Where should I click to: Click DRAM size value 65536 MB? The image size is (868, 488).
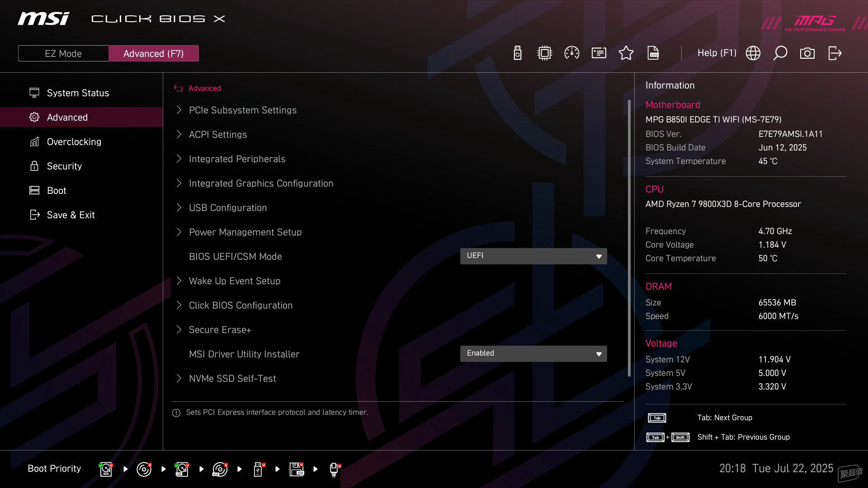pos(777,302)
